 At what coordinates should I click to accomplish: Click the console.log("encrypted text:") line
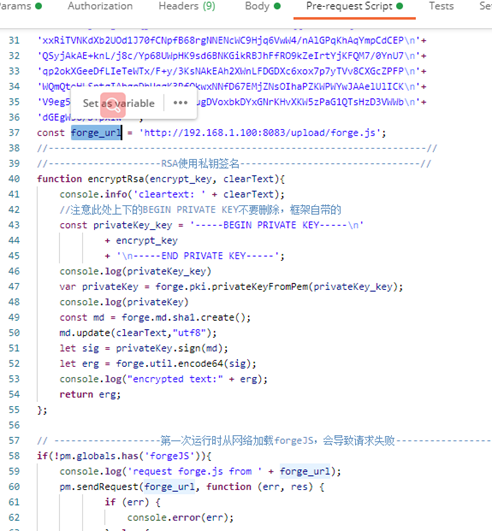tap(164, 379)
